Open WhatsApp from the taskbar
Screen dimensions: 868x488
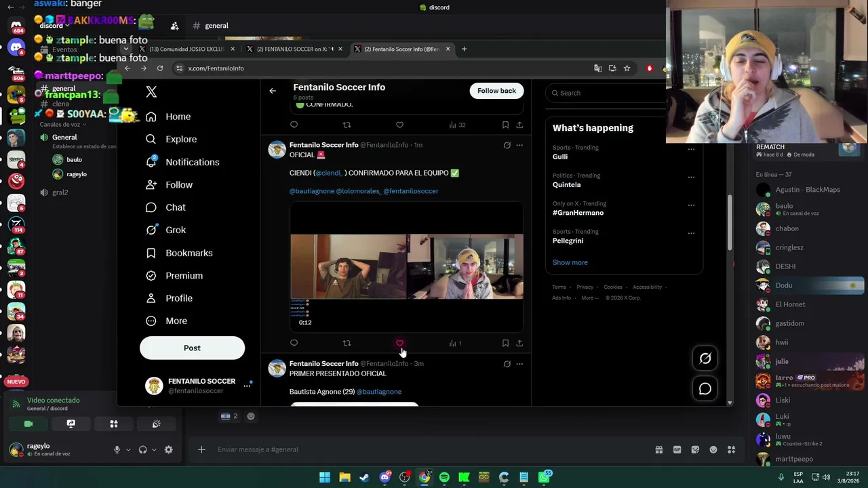[544, 477]
